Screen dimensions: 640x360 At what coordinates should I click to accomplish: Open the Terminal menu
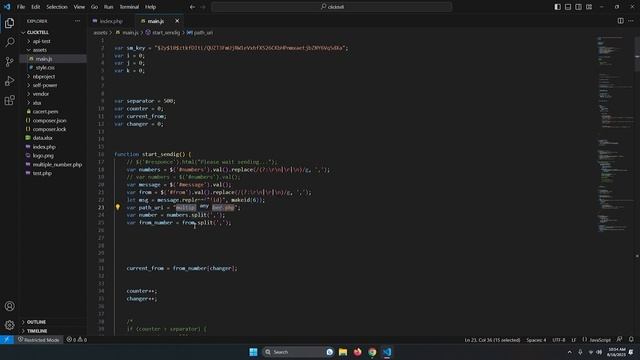coord(129,7)
